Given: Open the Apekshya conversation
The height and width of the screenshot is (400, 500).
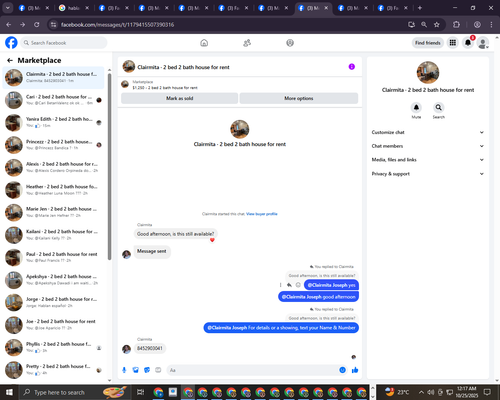Looking at the screenshot, I should 53,280.
